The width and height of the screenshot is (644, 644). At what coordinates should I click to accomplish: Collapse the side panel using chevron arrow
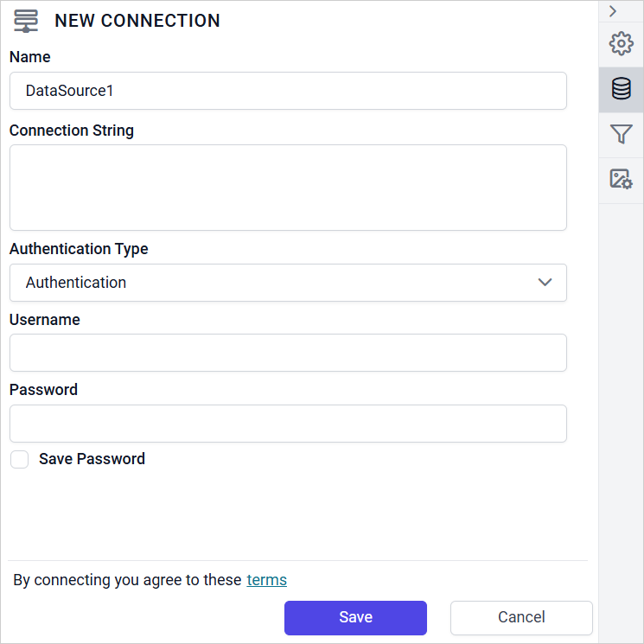click(x=612, y=11)
